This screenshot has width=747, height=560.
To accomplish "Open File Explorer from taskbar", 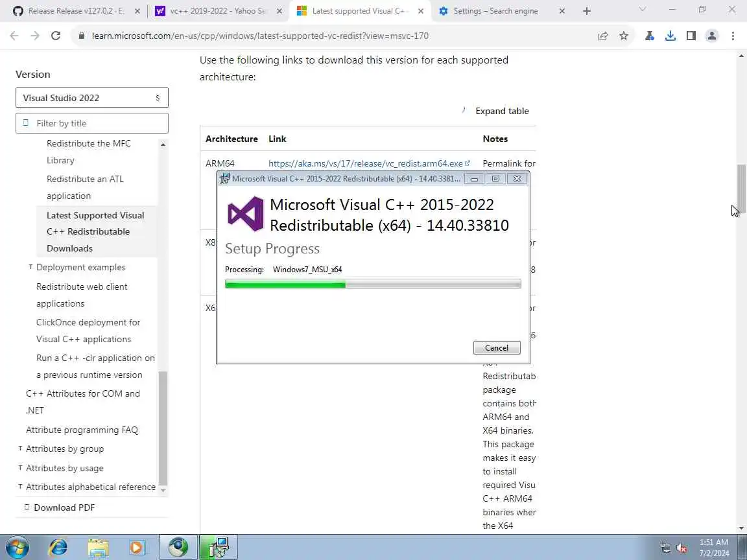I will [98, 548].
